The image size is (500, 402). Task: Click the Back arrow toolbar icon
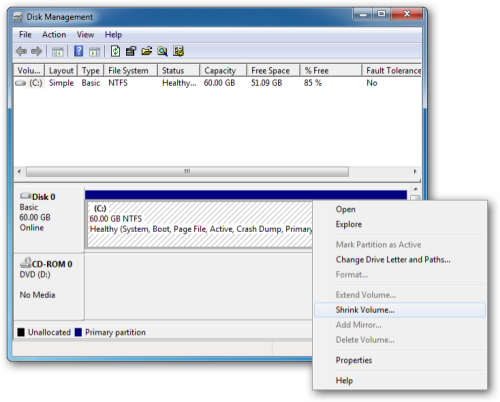click(x=21, y=51)
